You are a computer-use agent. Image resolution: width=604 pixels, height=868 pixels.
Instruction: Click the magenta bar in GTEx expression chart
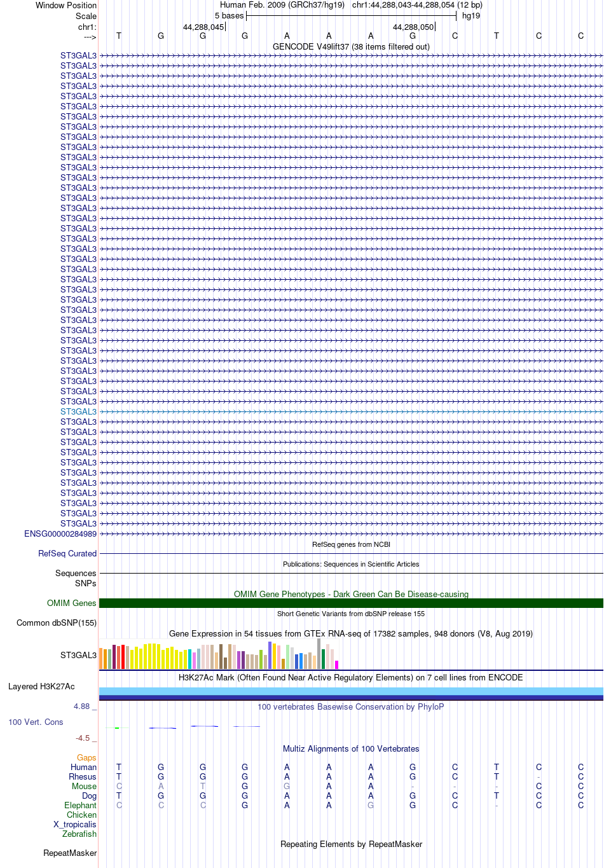(x=337, y=665)
